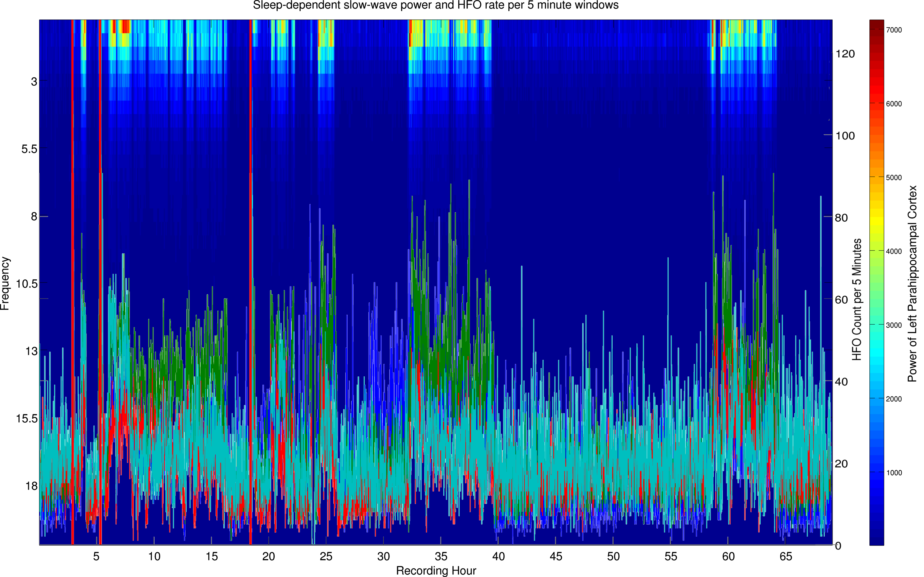Click the 1000 colorbar tick label
Viewport: 924px width, 577px height.
(x=894, y=472)
